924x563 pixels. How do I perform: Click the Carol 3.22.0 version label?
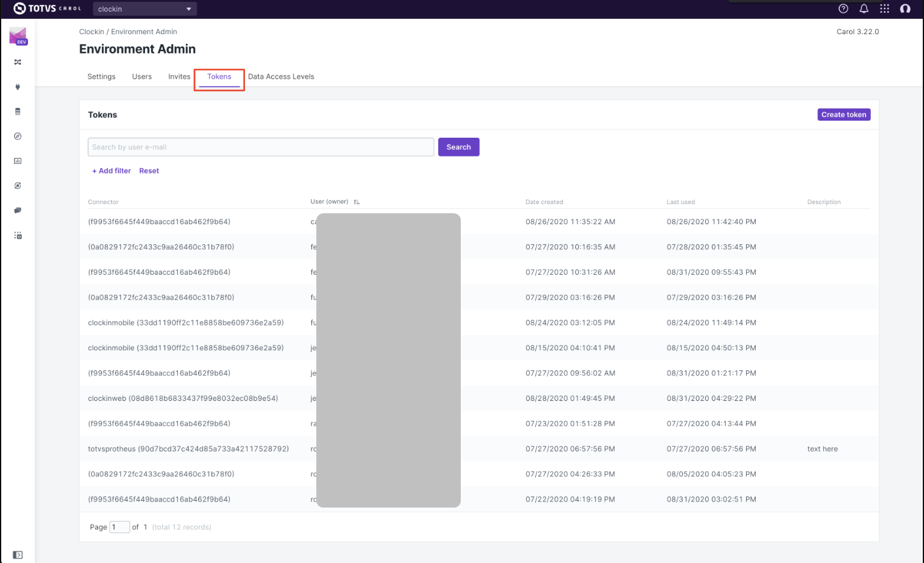[x=858, y=32]
